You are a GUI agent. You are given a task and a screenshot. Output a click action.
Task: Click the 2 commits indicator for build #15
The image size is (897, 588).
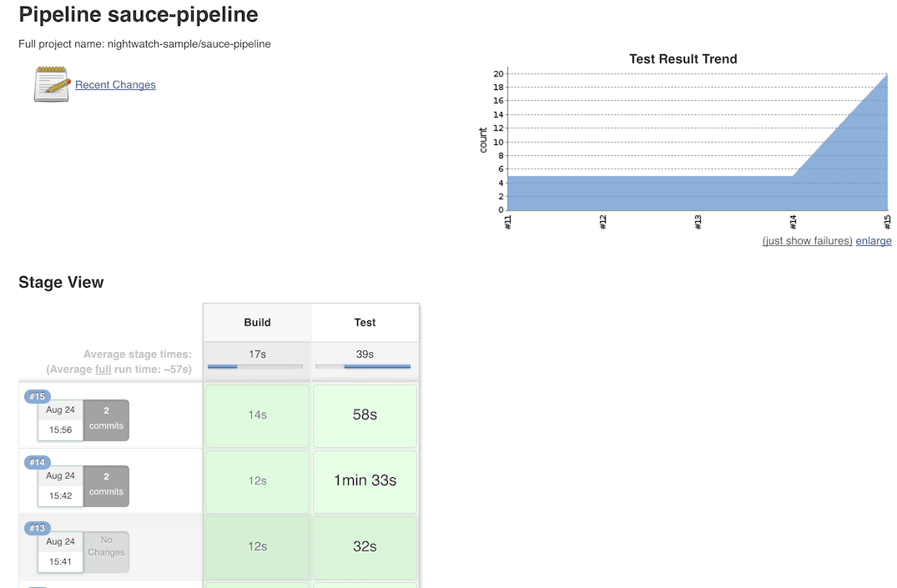[x=106, y=420]
